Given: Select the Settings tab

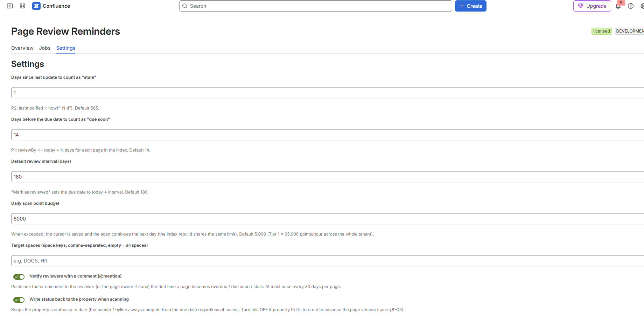Looking at the screenshot, I should (66, 48).
